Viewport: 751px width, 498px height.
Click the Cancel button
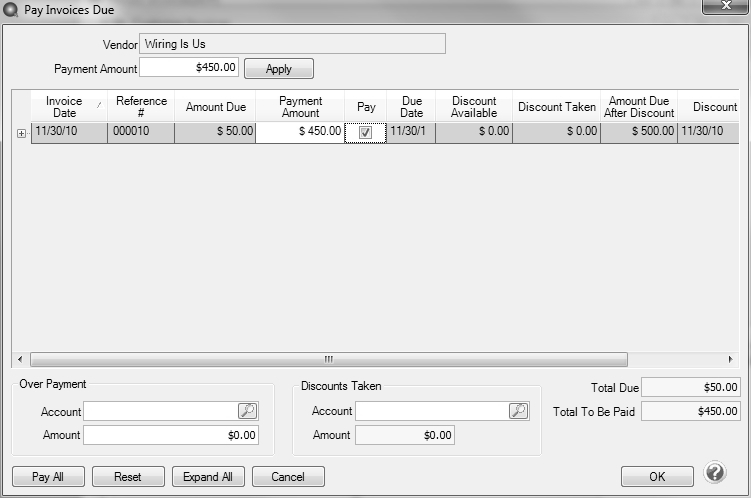288,477
